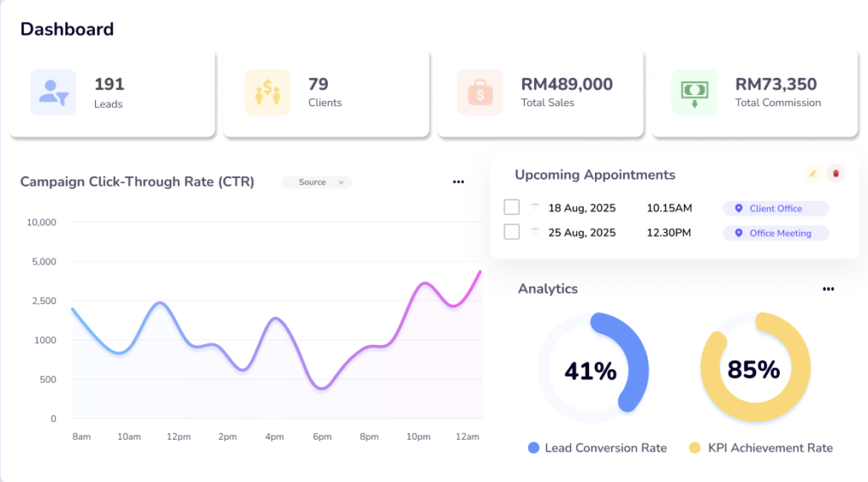This screenshot has width=868, height=482.
Task: Open the Analytics three-dot menu
Action: click(x=828, y=289)
